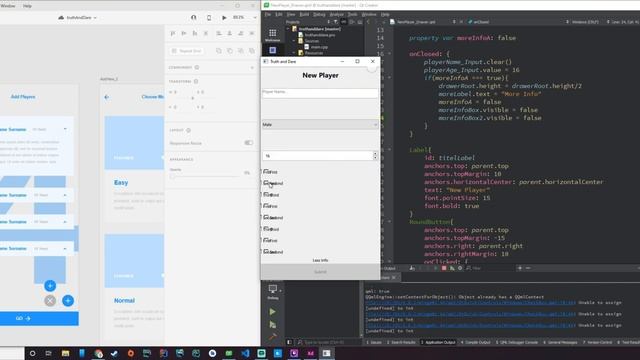This screenshot has height=360, width=640.
Task: Check the bottommost Second checkbox in New Player
Action: [266, 251]
